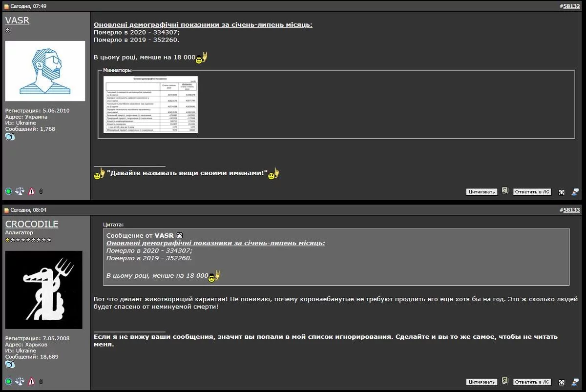
Task: Click Цитировать button on CROCODILE's post
Action: [481, 382]
